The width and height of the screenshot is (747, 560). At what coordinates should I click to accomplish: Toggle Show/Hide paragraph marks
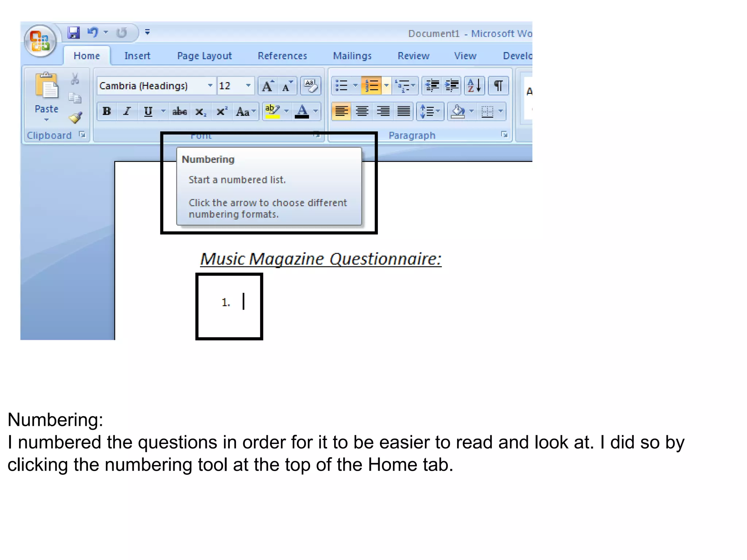[498, 86]
